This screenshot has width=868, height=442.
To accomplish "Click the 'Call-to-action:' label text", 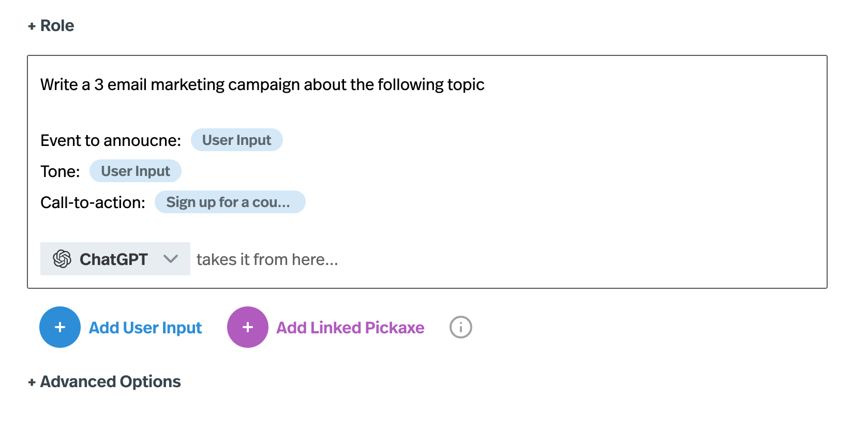I will pos(93,202).
